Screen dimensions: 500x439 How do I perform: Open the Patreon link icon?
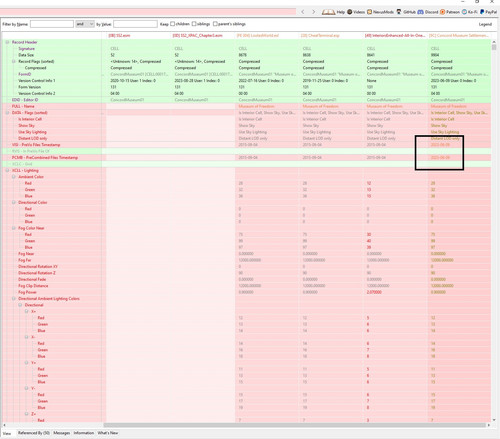442,12
